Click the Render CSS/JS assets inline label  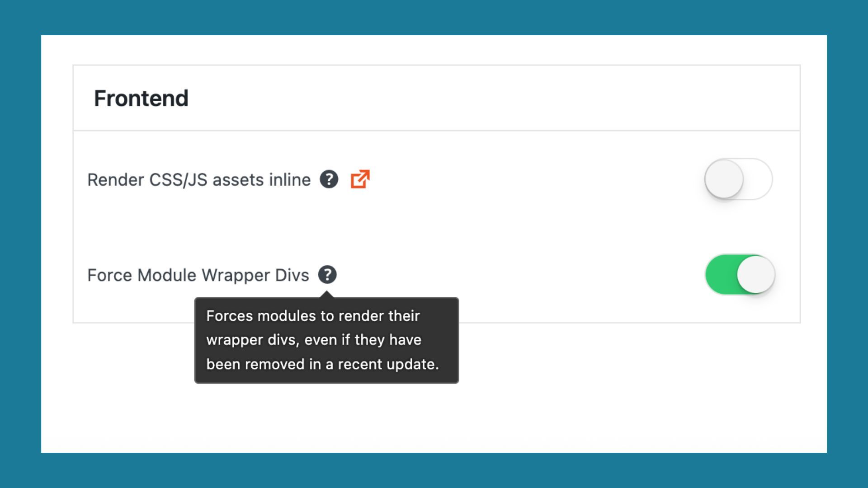[x=199, y=180]
